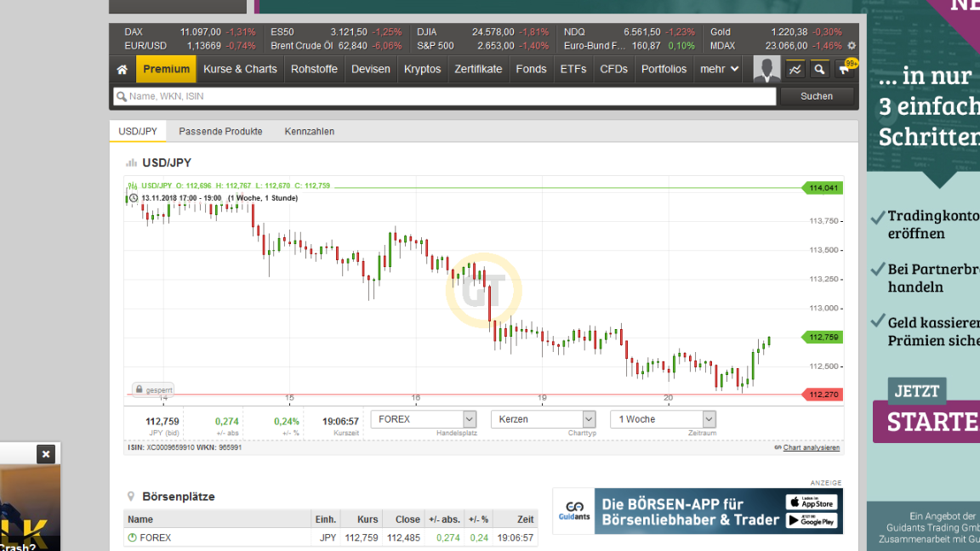Click FOREX row in Börsenplätze table
980x551 pixels.
330,537
